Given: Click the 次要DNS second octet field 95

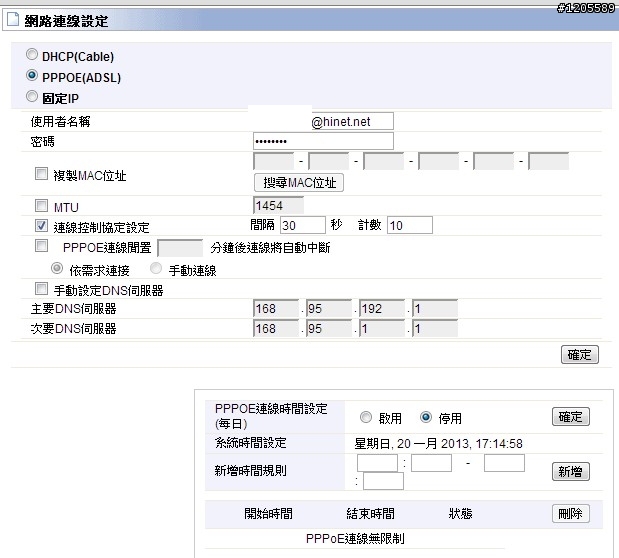Looking at the screenshot, I should 329,329.
